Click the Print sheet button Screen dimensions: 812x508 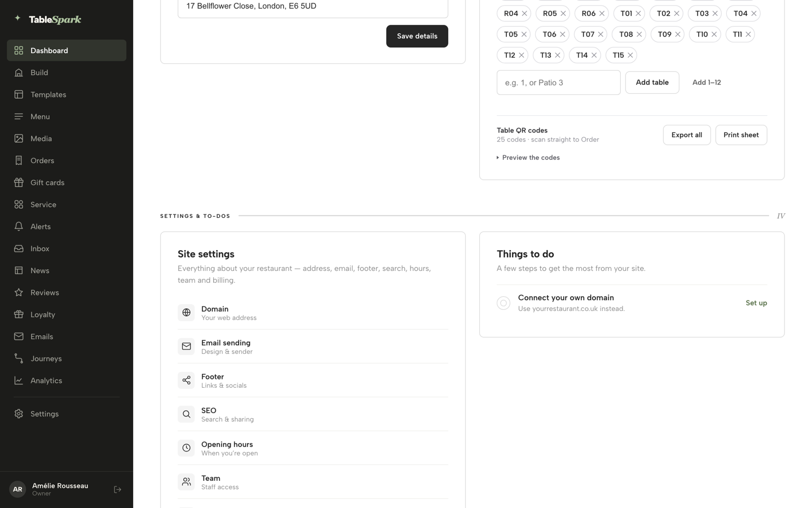tap(741, 135)
